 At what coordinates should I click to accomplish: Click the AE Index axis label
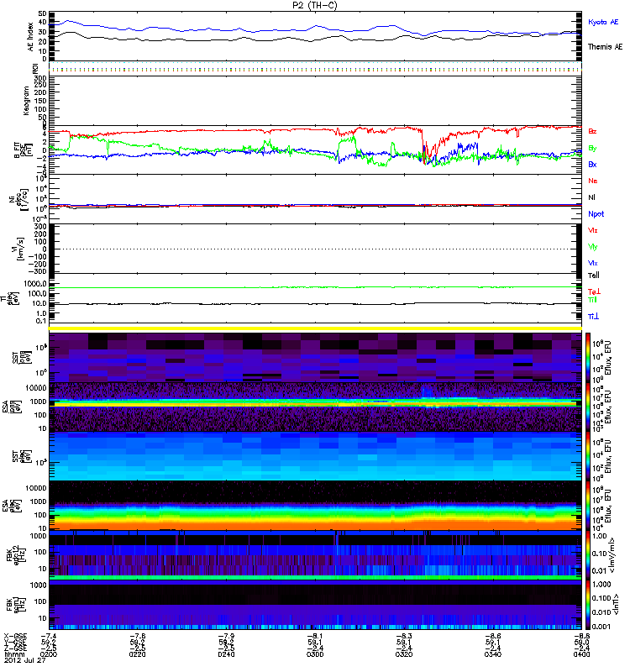tap(30, 37)
